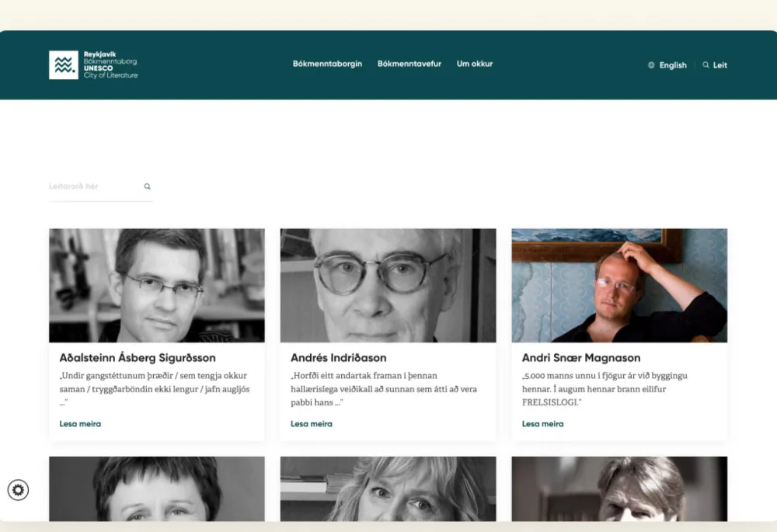Click the Leitarorð hér search field
Screen dimensions: 777x532
(93, 186)
